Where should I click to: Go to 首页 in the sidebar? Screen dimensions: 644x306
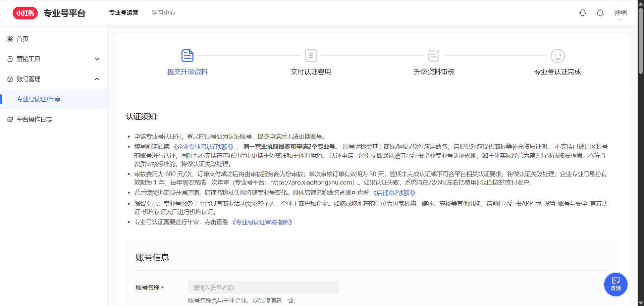click(23, 39)
